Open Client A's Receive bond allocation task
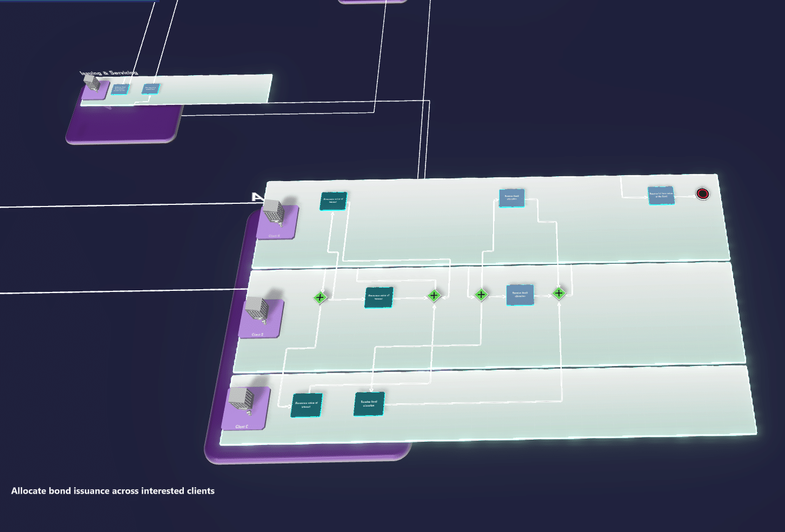Image resolution: width=785 pixels, height=532 pixels. pos(511,198)
